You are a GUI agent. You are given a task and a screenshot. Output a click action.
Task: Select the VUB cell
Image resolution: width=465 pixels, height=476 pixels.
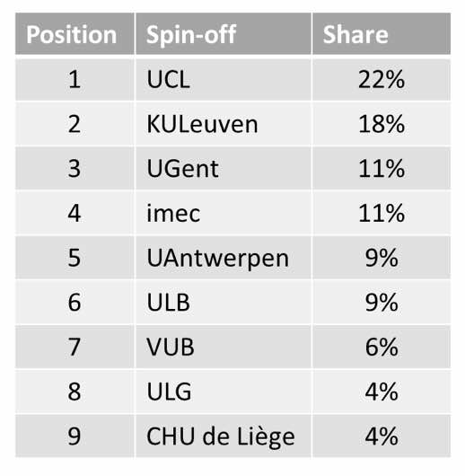pos(224,348)
